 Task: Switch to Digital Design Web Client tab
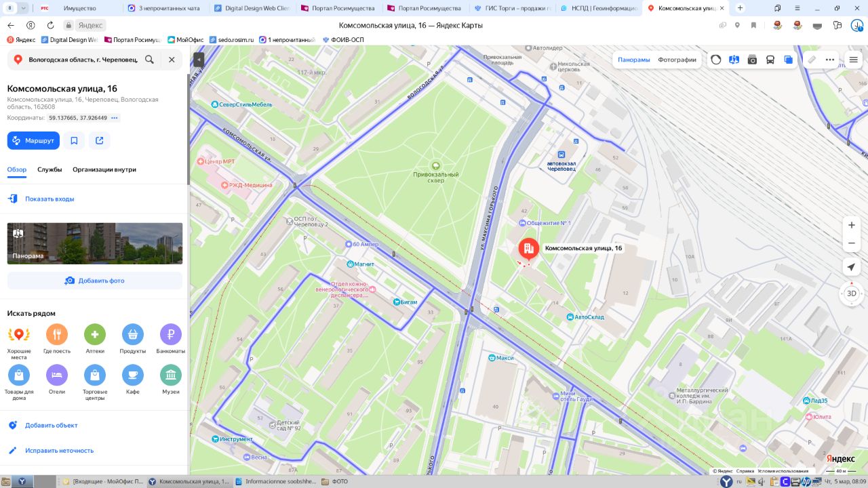point(250,8)
